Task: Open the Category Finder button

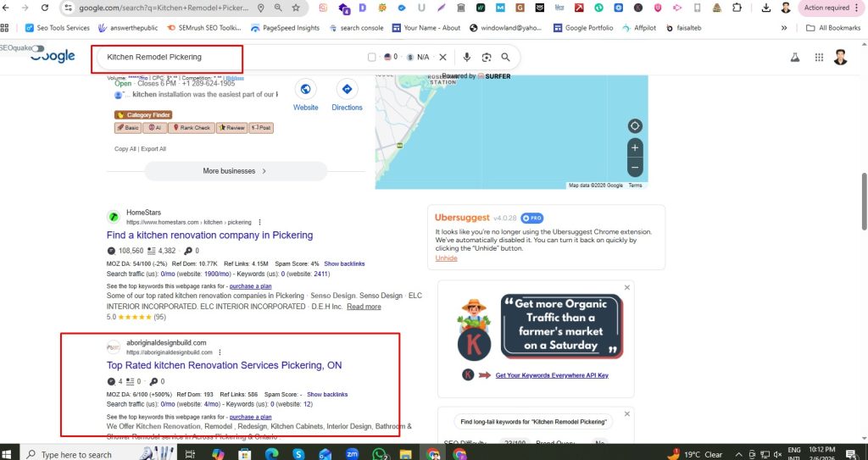Action: [143, 115]
